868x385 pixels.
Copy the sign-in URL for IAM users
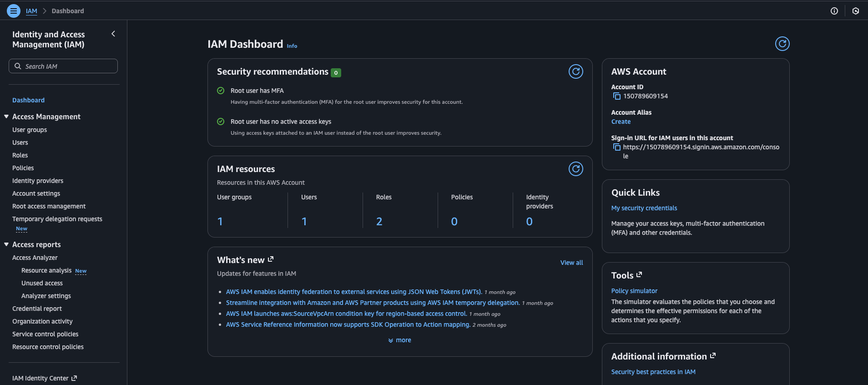point(616,147)
